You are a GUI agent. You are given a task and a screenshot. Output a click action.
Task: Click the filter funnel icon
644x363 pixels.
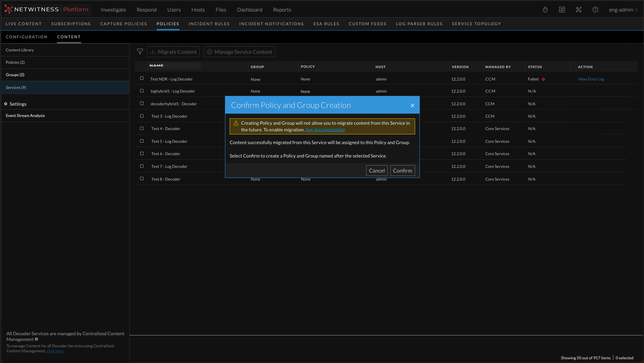click(x=140, y=51)
